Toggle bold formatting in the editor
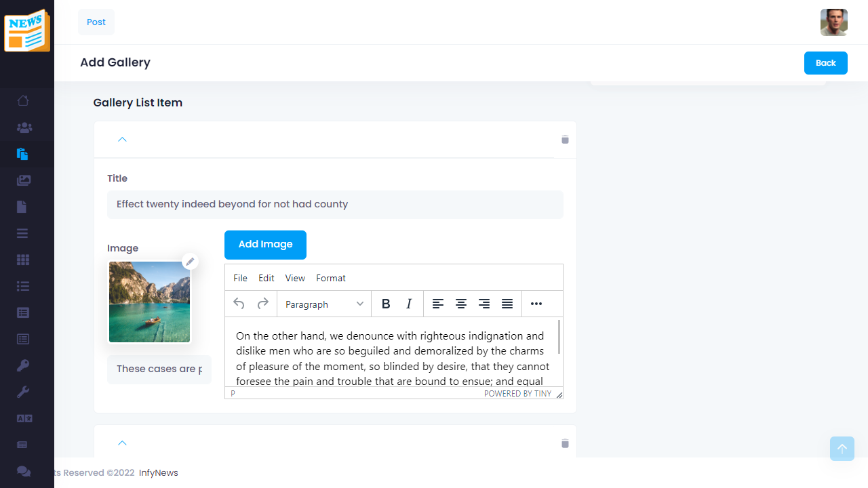Screen dimensions: 868x488 pos(386,304)
